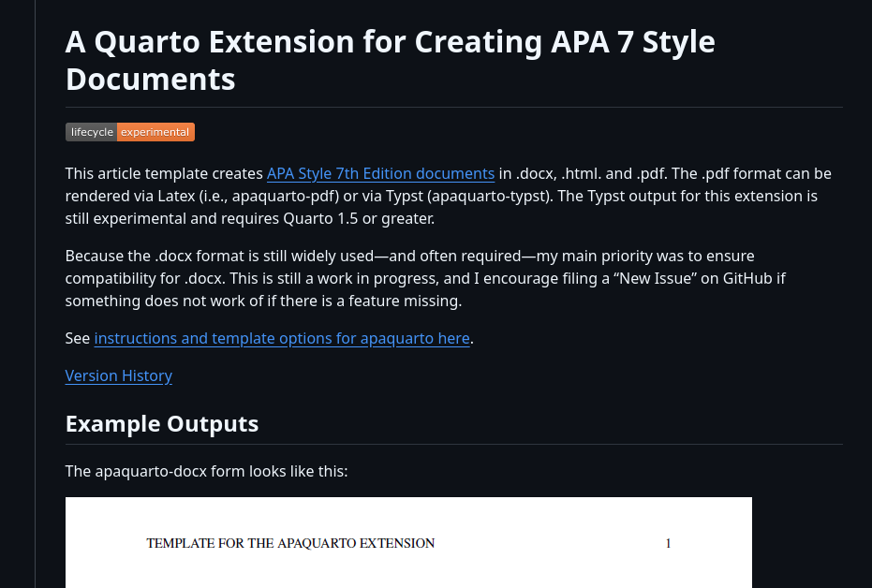Click the running head "TEMPLATE FOR THE APAQUARTO EXTENSION"
The width and height of the screenshot is (872, 588).
tap(290, 543)
